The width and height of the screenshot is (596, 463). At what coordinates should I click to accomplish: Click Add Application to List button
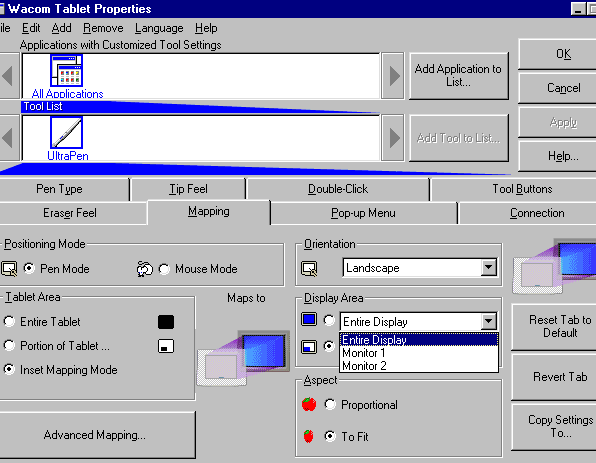point(458,76)
